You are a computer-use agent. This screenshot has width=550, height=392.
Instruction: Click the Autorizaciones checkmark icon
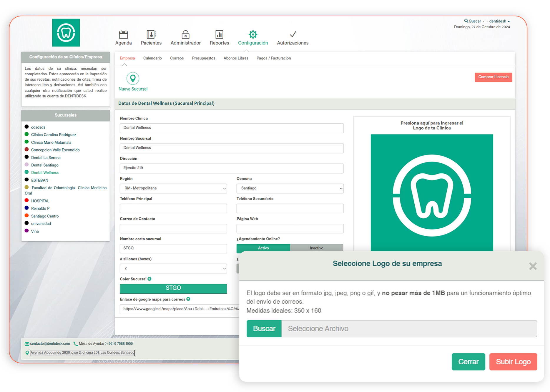[293, 34]
